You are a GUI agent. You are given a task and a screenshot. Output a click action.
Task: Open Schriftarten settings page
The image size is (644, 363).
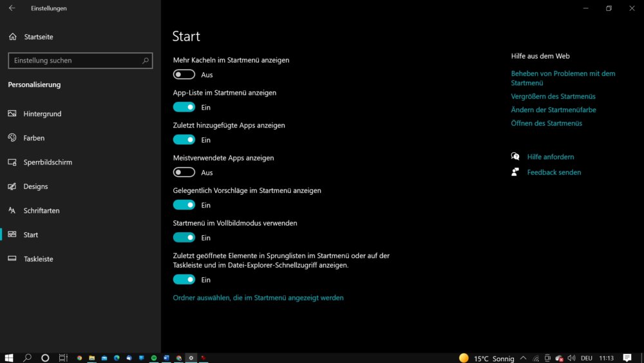41,210
